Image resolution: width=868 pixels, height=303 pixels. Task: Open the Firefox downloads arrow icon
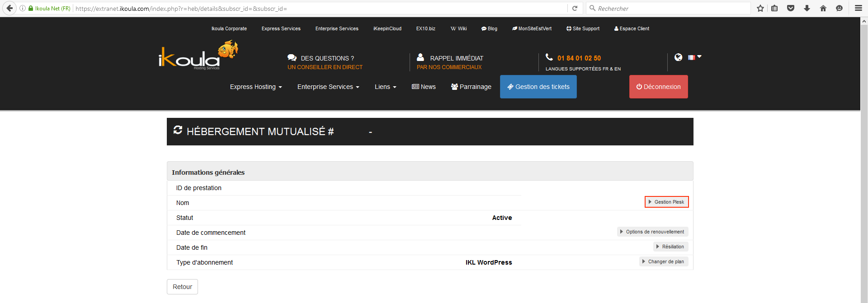click(x=807, y=8)
